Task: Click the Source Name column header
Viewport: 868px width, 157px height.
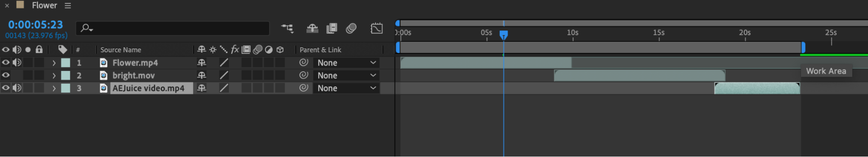Action: 121,50
